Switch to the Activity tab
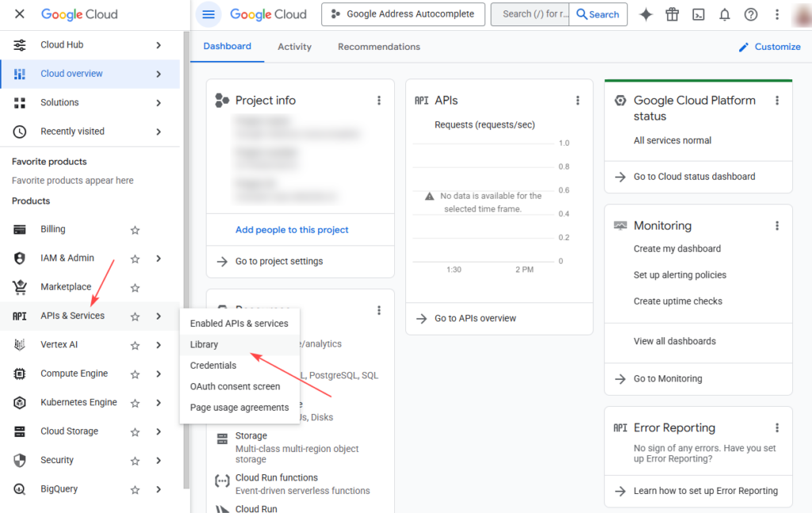The width and height of the screenshot is (812, 513). [x=294, y=47]
